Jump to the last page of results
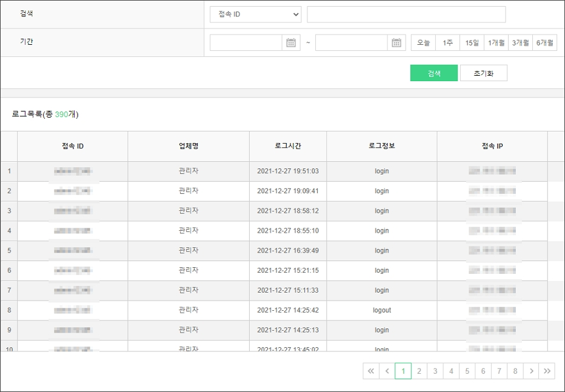565x392 pixels. click(547, 371)
